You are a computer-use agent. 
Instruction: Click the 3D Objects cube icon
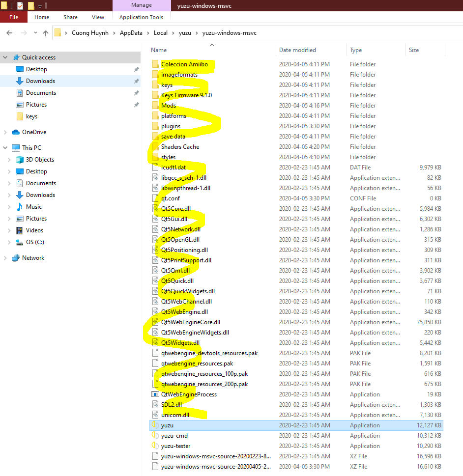20,160
